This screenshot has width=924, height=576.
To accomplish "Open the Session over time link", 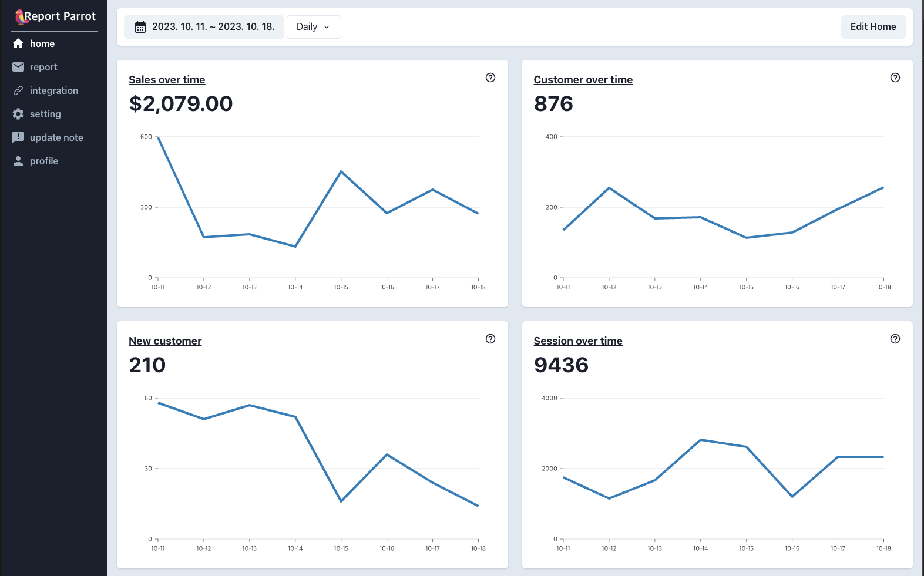I will 578,341.
